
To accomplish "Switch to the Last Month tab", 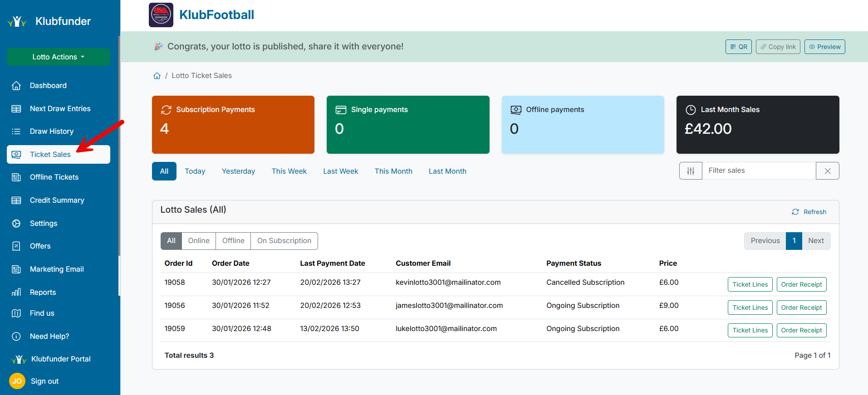I will click(x=447, y=171).
